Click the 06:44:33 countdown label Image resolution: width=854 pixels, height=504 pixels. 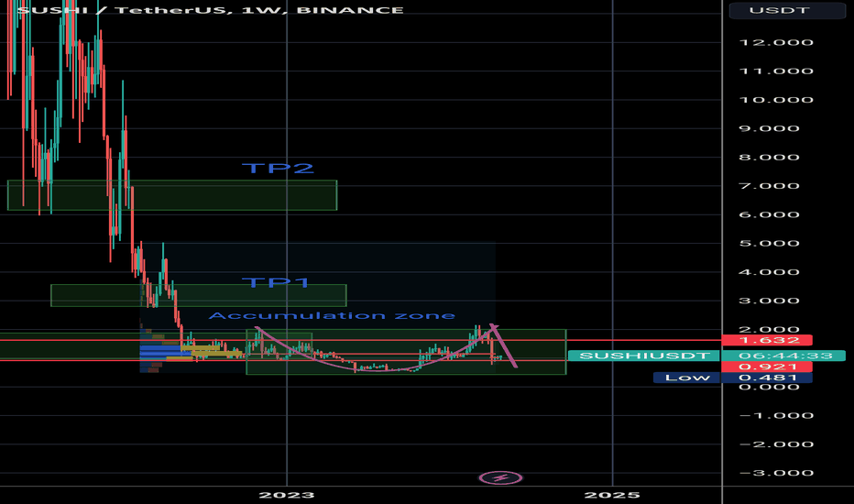pyautogui.click(x=783, y=356)
